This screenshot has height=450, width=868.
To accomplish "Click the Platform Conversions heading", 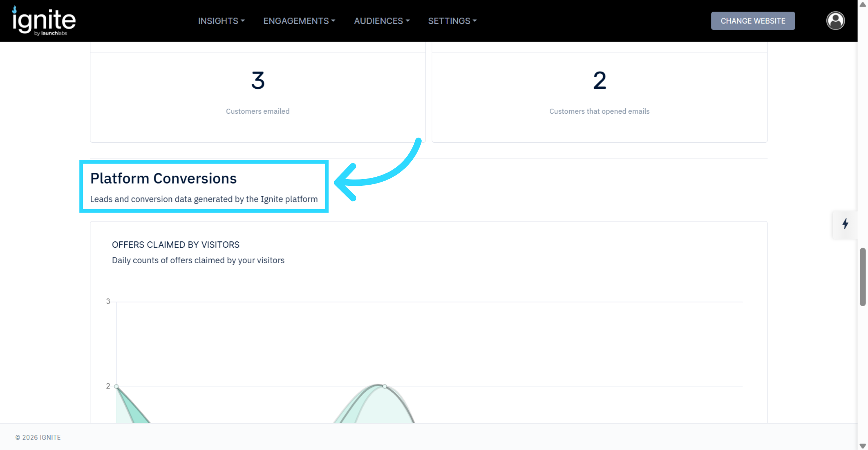I will (x=163, y=178).
